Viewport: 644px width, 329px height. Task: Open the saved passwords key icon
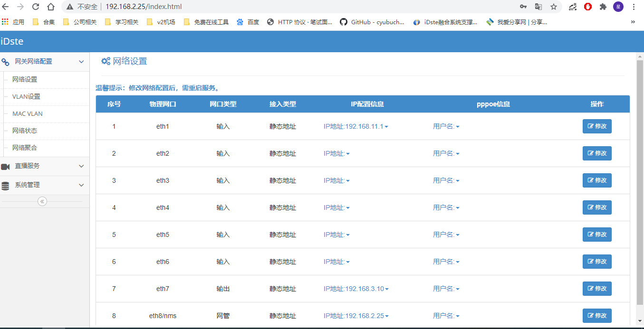click(x=523, y=7)
